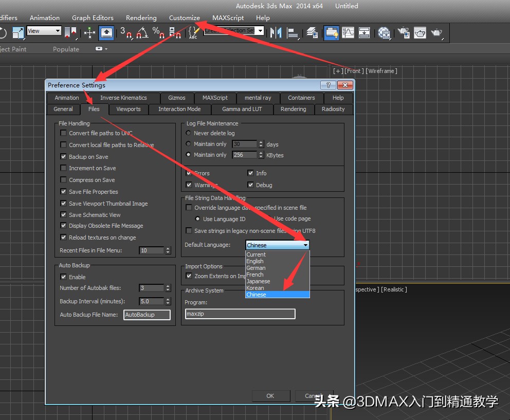Increase Backup Interval using the spinner arrows
Image resolution: width=510 pixels, height=420 pixels.
pos(168,300)
